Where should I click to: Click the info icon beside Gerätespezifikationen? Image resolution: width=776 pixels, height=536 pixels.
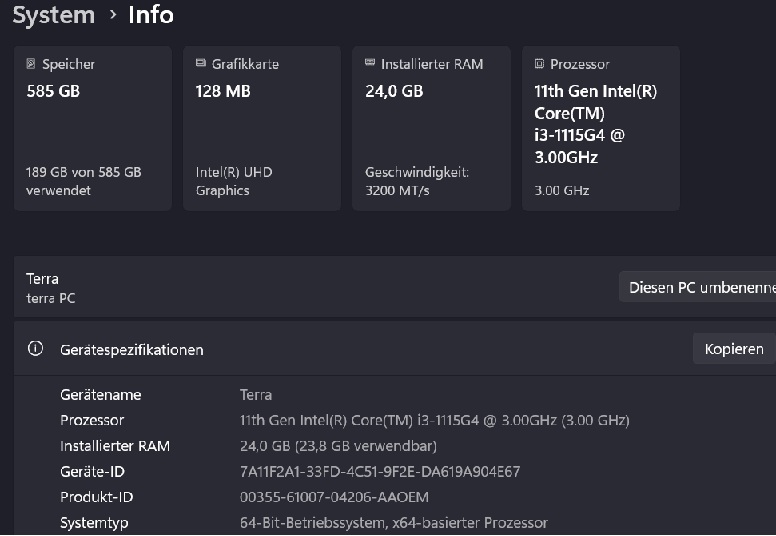[x=36, y=349]
